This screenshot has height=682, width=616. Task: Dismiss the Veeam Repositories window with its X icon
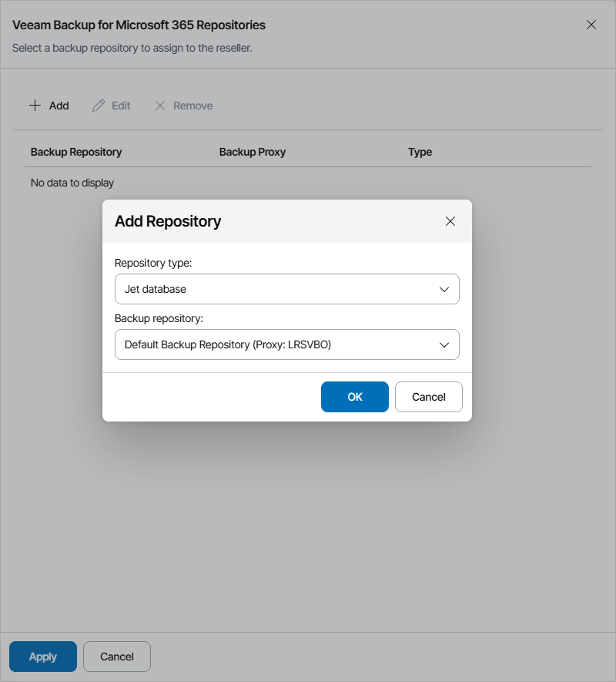click(591, 25)
